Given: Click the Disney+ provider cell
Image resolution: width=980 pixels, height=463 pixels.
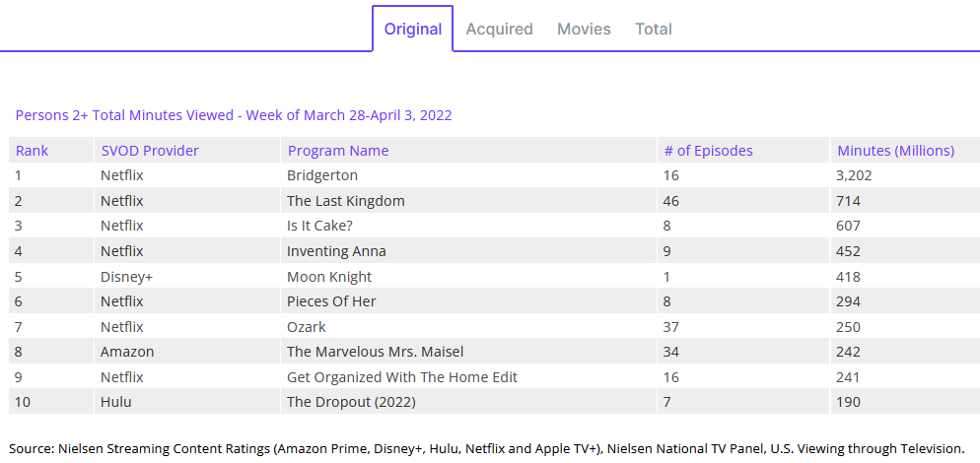Looking at the screenshot, I should pos(126,277).
